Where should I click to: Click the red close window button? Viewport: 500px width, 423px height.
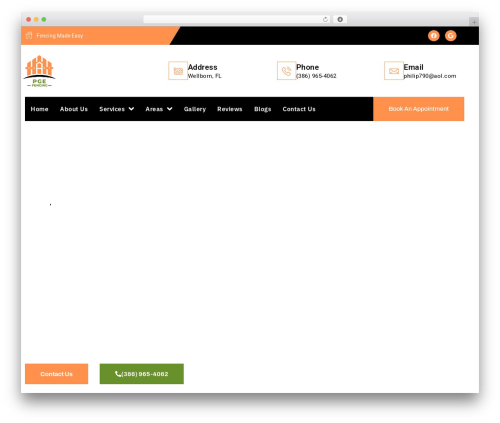point(29,19)
